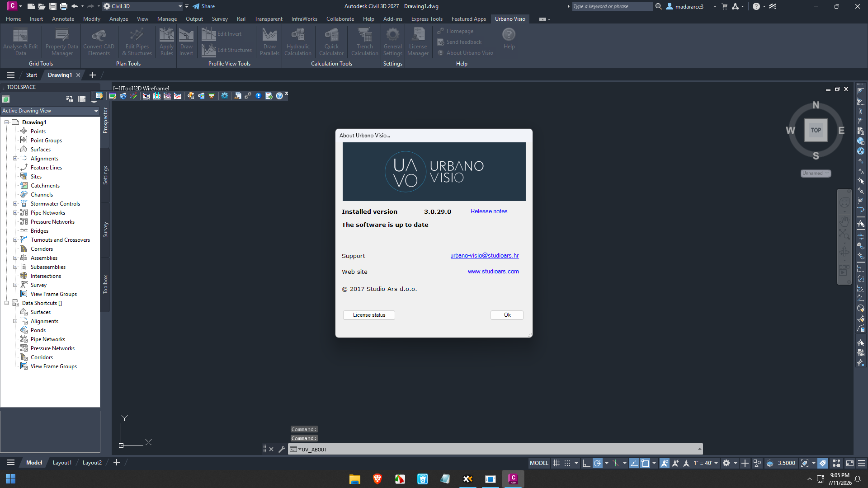Toggle ortho mode in status bar
868x488 pixels.
click(x=586, y=463)
